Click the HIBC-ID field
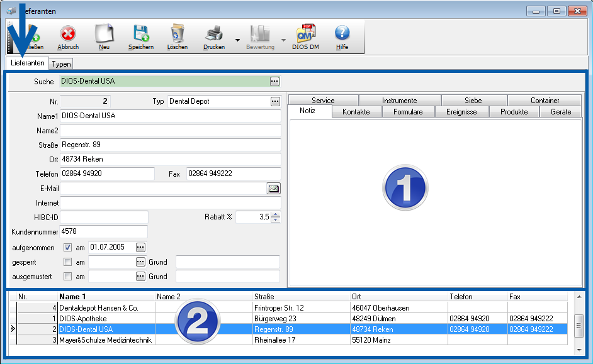Viewport: 593px width, 364px height. [x=104, y=217]
